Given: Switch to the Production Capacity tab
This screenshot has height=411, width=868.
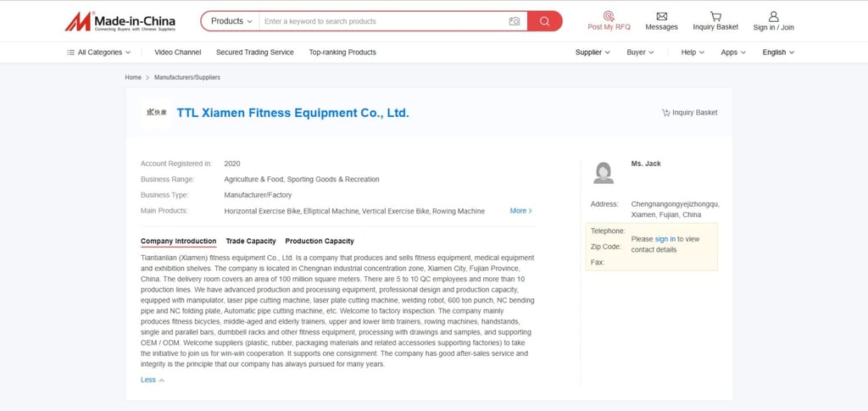Looking at the screenshot, I should click(x=320, y=242).
